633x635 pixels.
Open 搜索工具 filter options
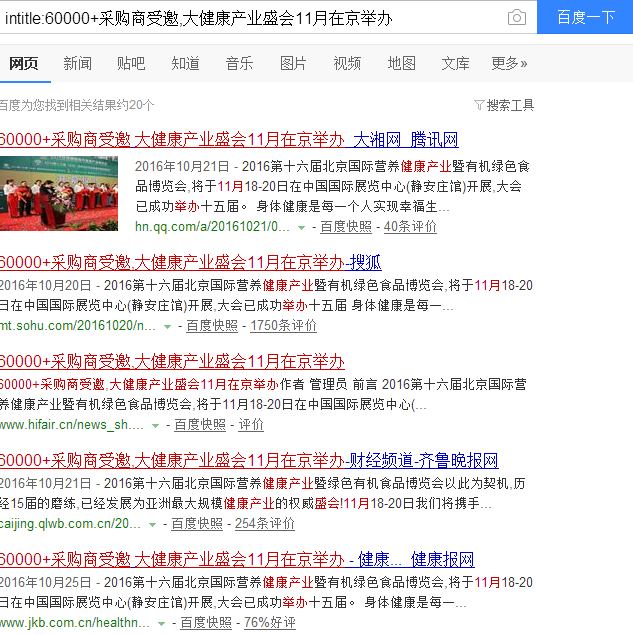point(510,105)
